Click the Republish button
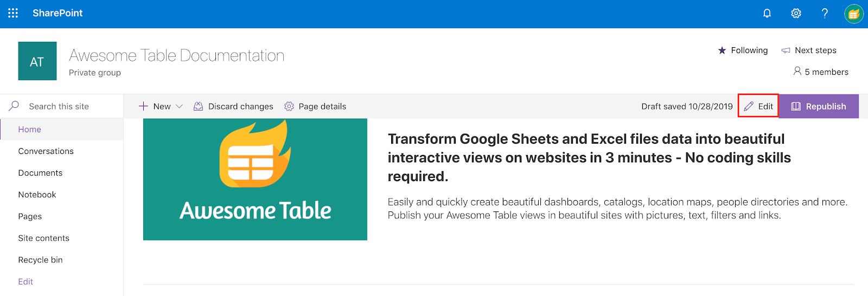This screenshot has height=296, width=868. (x=819, y=106)
